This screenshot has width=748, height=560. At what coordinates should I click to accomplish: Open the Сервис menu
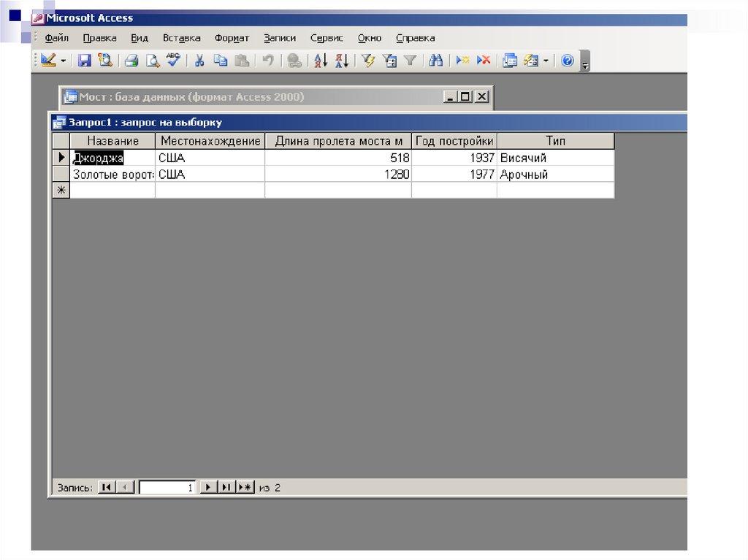(327, 38)
